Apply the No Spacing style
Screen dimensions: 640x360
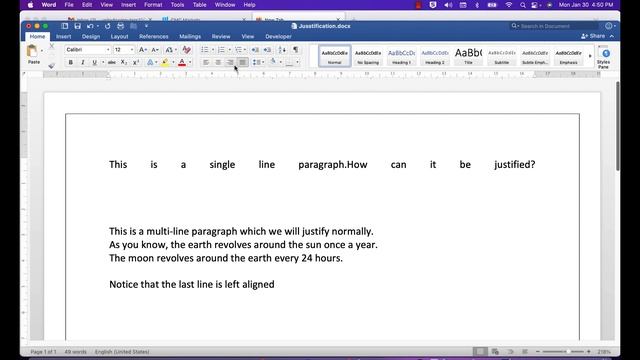pos(368,56)
